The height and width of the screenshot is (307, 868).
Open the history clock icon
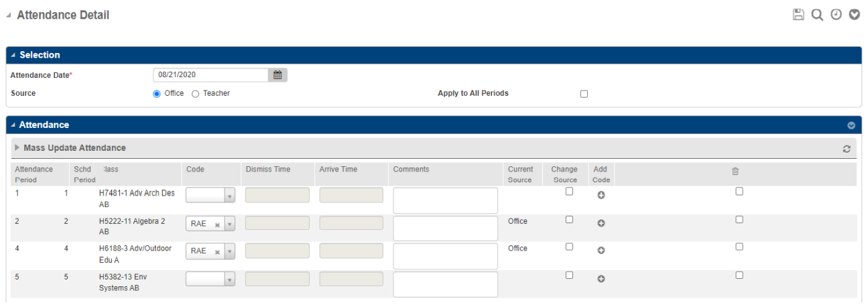click(x=836, y=15)
